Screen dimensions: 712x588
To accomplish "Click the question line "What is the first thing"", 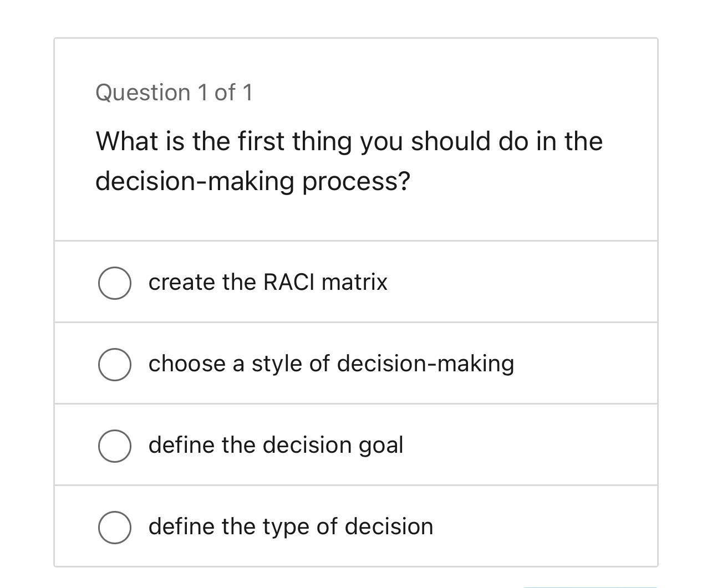I will 349,141.
